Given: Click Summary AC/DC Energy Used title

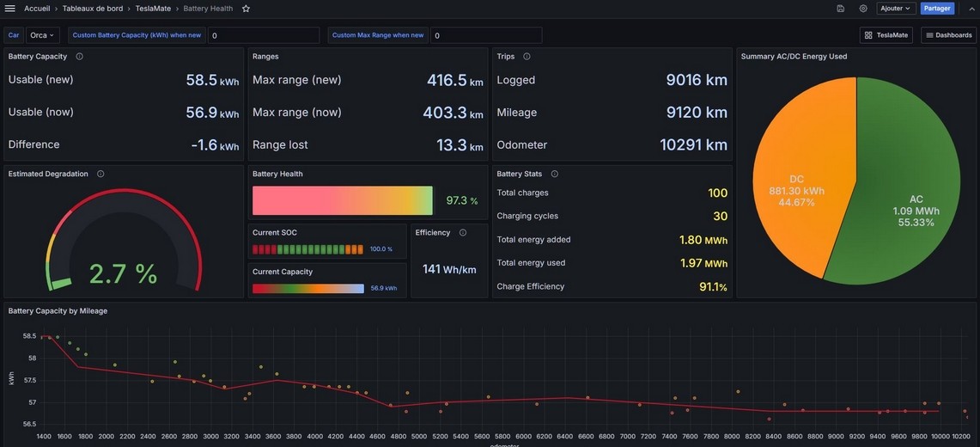Looking at the screenshot, I should point(794,56).
